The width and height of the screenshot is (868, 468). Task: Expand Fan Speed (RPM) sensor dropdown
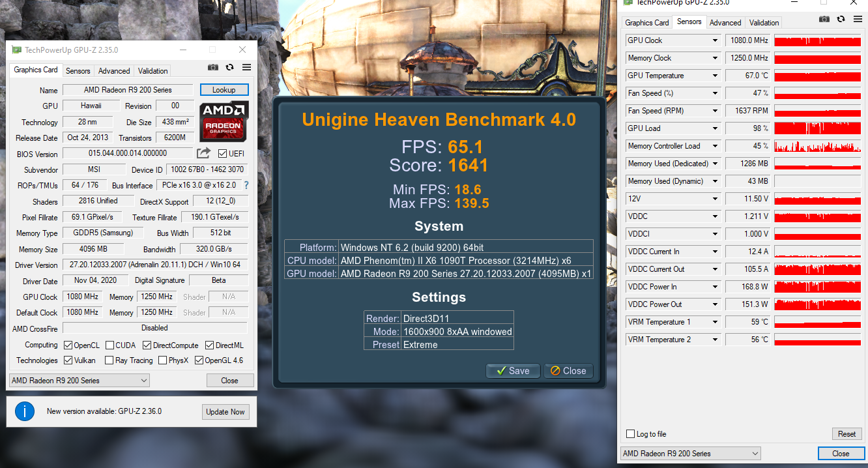point(715,111)
